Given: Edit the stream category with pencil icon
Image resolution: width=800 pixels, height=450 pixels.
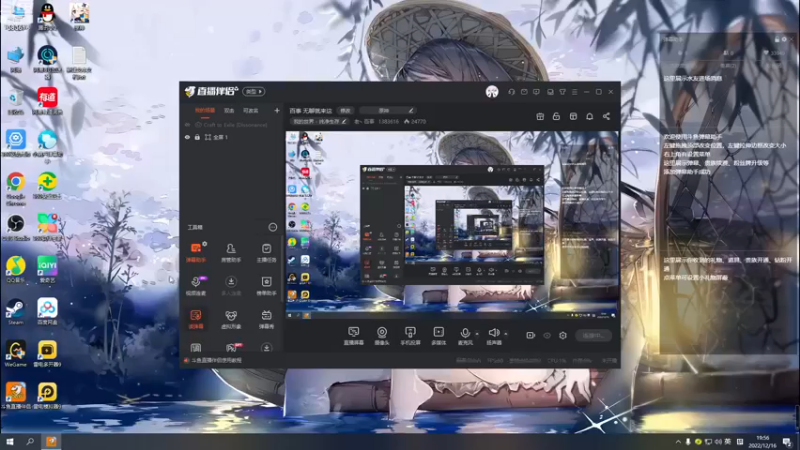Looking at the screenshot, I should pyautogui.click(x=344, y=121).
